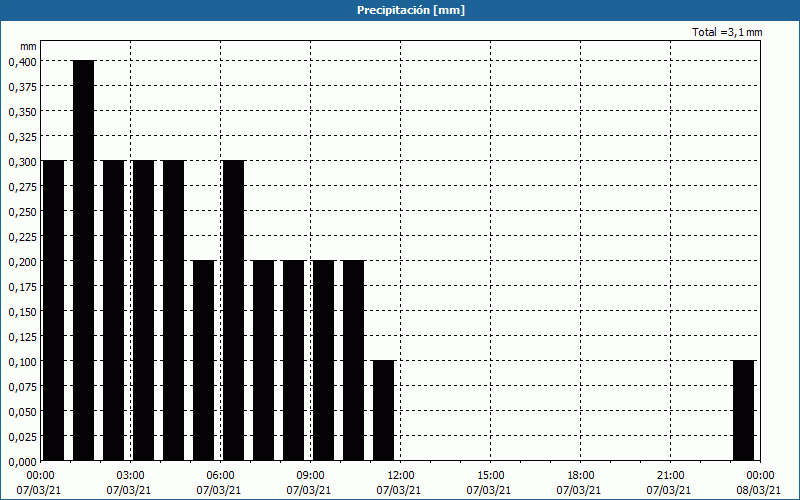800x500 pixels.
Task: Click the 0,250 y-axis label
Action: tap(22, 212)
